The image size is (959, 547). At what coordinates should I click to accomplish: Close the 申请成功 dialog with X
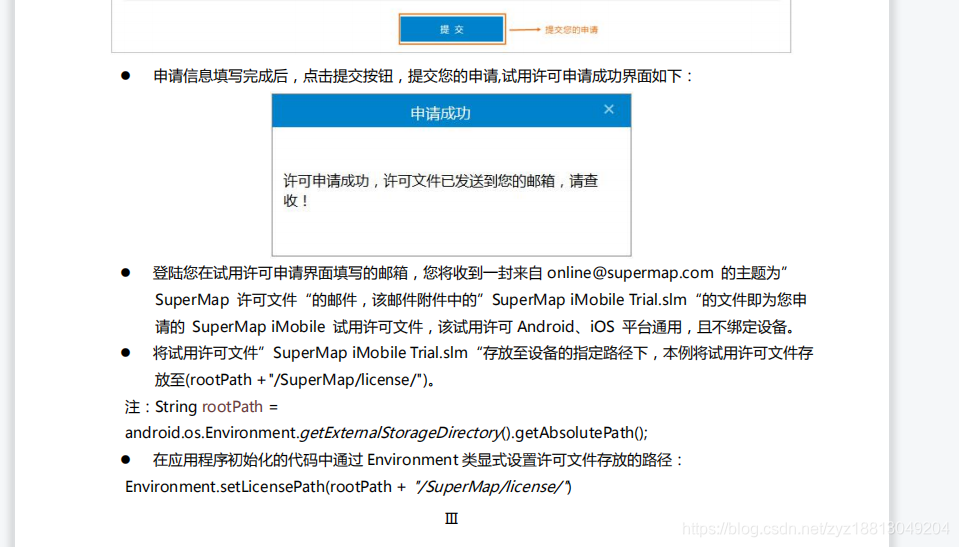pos(609,110)
